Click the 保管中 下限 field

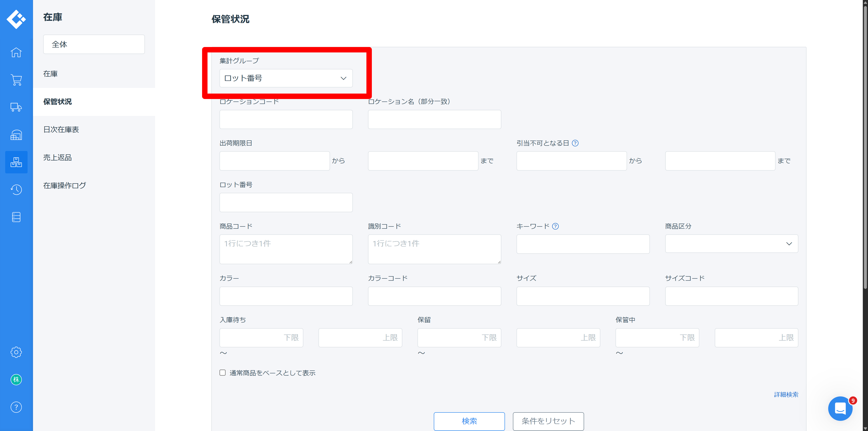tap(657, 338)
